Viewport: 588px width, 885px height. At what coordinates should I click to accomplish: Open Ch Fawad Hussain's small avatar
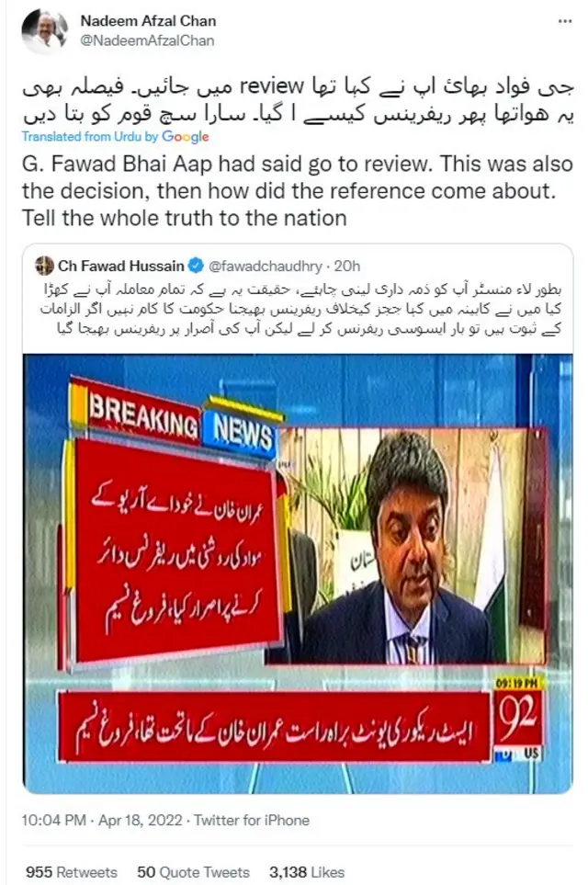pos(44,266)
